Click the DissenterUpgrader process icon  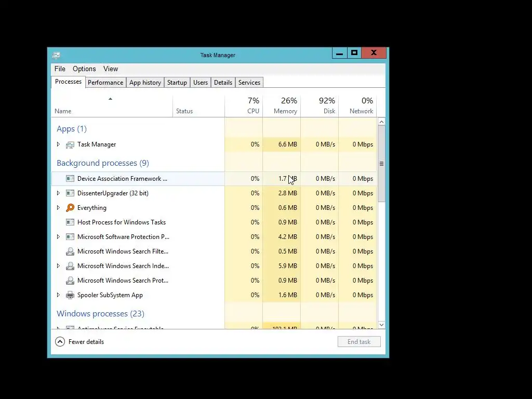pyautogui.click(x=70, y=193)
